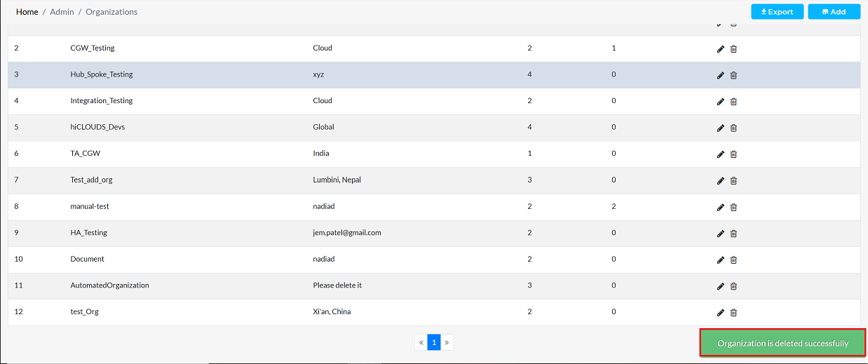Click edit pencil icon for CGW_Testing row
Image resolution: width=868 pixels, height=364 pixels.
pos(720,49)
